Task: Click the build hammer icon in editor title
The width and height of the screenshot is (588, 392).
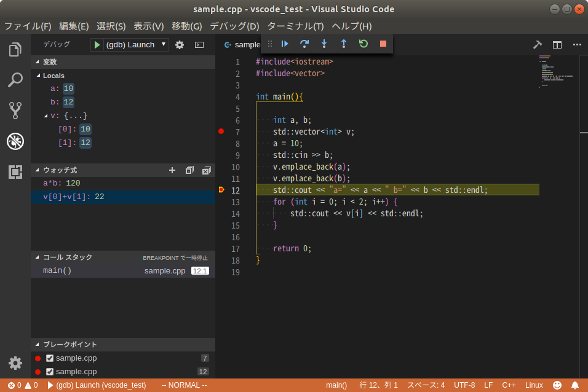Action: 538,45
